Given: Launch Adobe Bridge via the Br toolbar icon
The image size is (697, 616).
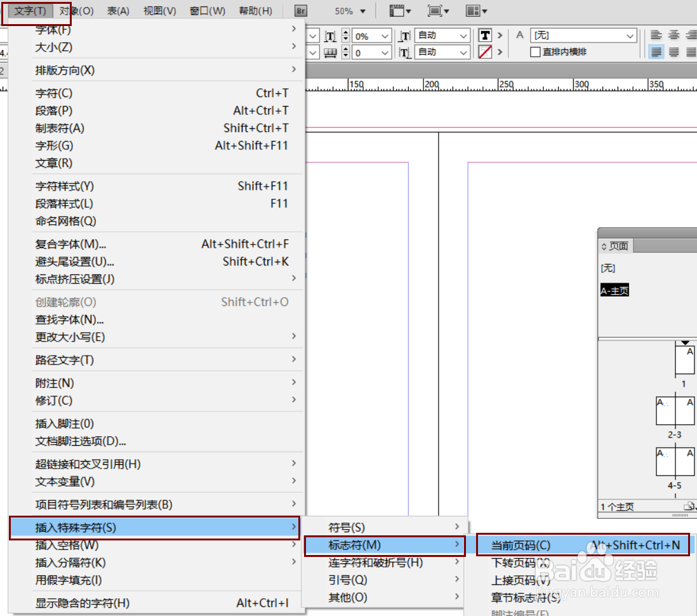Looking at the screenshot, I should click(x=300, y=11).
